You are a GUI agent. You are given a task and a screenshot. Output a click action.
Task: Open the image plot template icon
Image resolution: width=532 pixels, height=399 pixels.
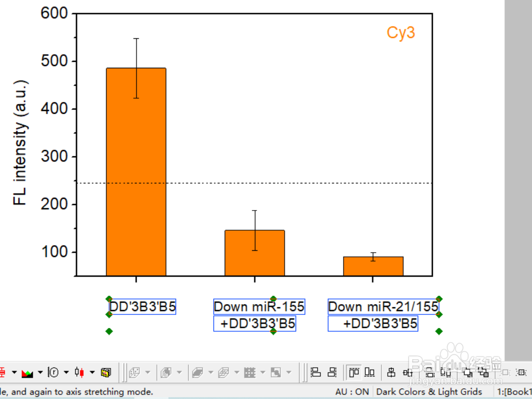[106, 372]
